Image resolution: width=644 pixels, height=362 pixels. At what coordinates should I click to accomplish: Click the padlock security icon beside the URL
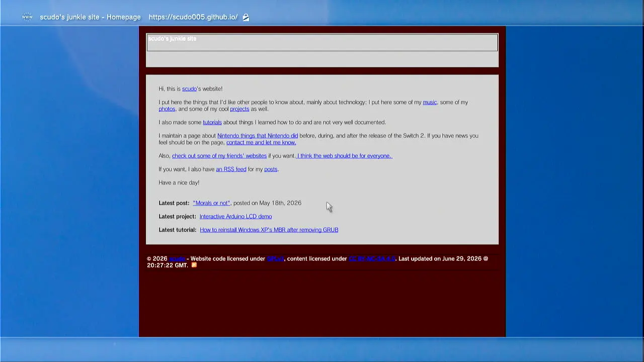pos(246,17)
